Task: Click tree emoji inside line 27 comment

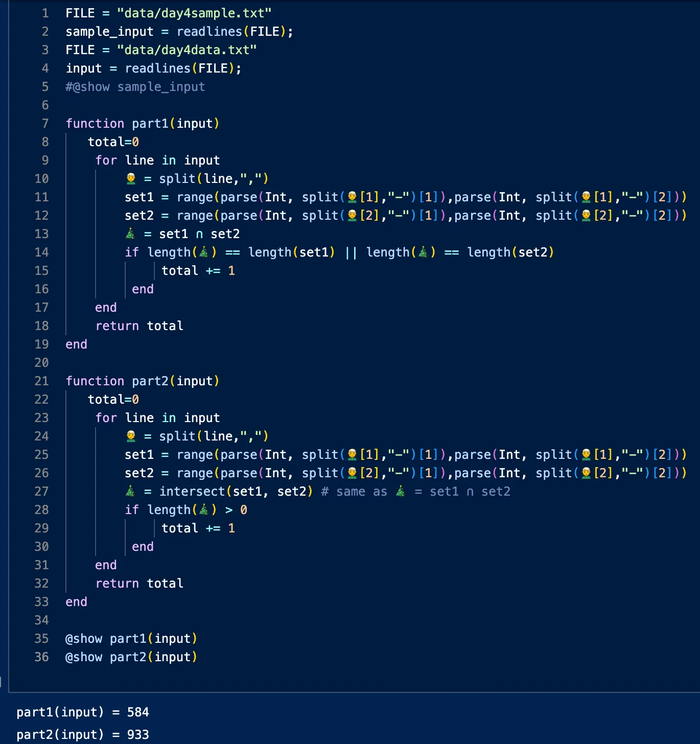Action: coord(401,491)
